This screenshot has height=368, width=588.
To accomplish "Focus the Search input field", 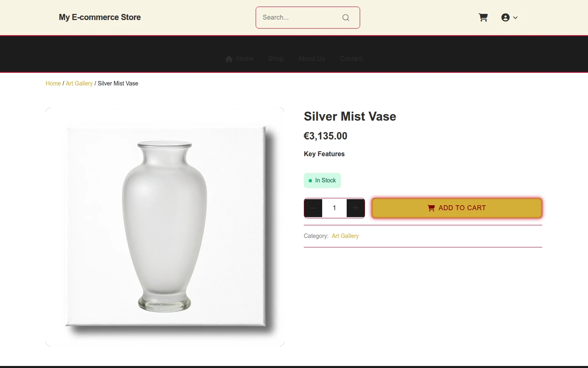I will click(300, 18).
